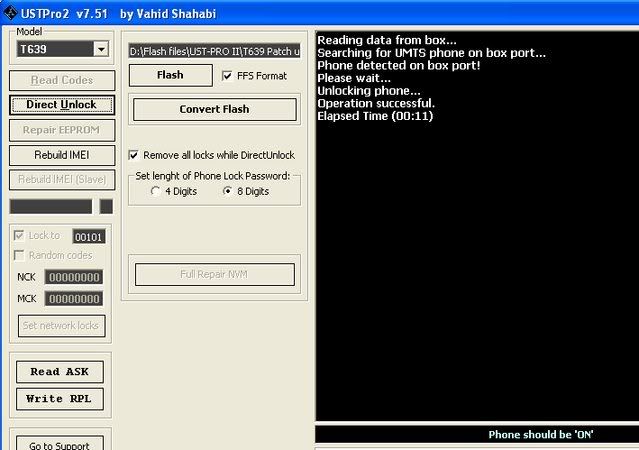Click the Rebuild IMEI (Slave) button
Screen dimensions: 639x450
pyautogui.click(x=62, y=180)
